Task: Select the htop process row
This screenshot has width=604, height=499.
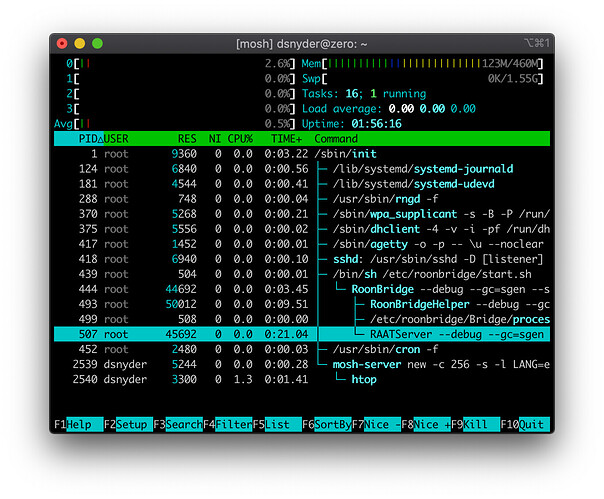Action: [302, 379]
